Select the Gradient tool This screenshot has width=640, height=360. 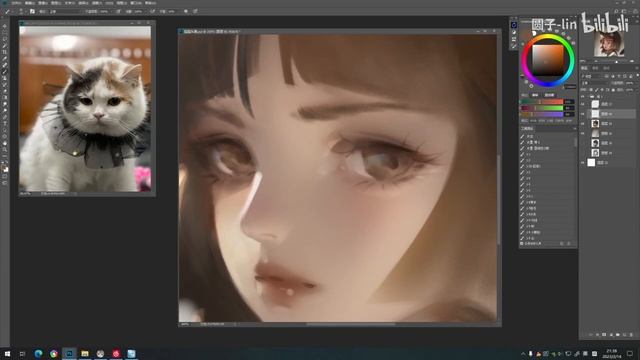click(x=5, y=98)
